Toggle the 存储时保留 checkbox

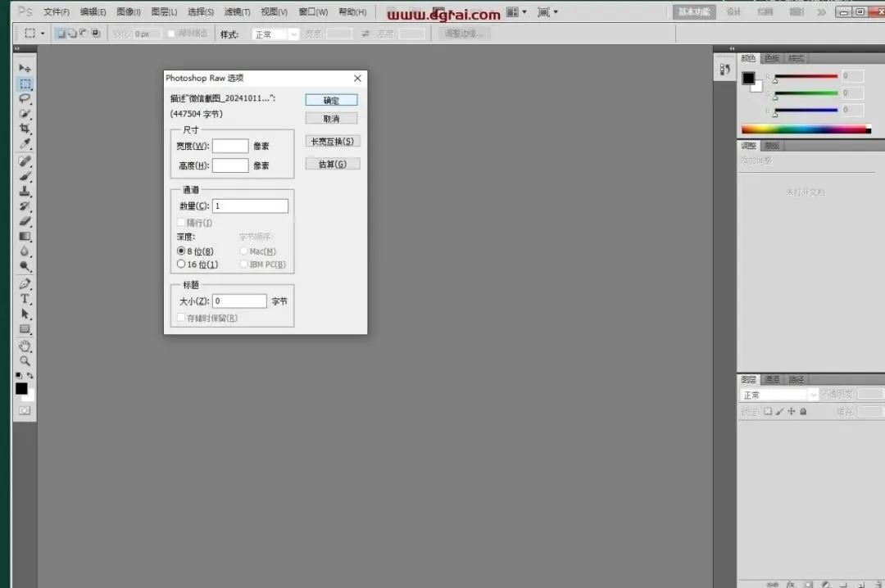181,318
